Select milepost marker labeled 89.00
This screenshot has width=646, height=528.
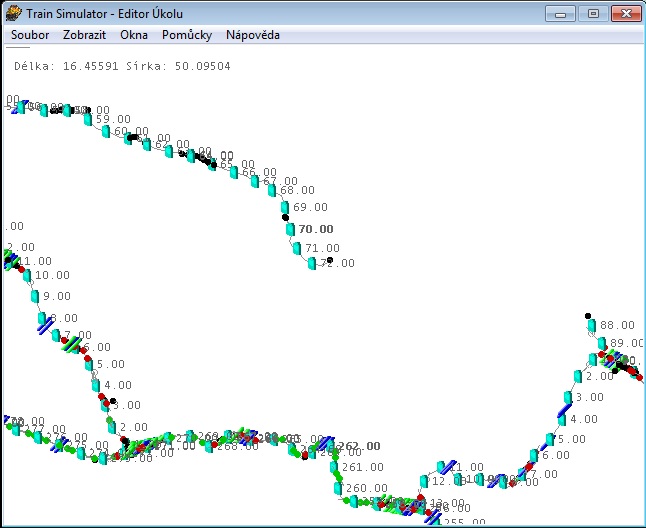click(602, 343)
